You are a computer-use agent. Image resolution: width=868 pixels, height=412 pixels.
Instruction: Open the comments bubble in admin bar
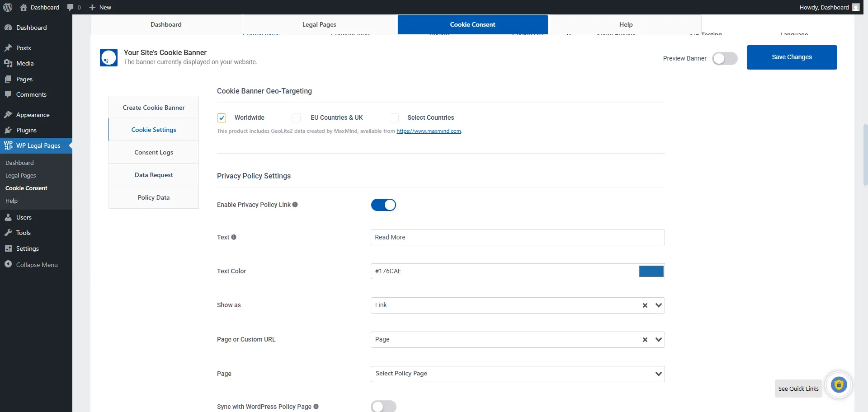point(71,7)
